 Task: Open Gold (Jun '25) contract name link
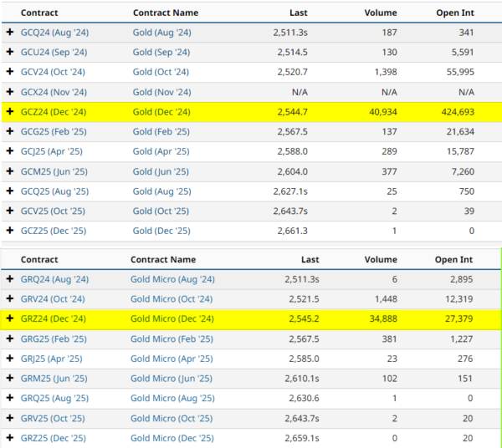tap(161, 171)
